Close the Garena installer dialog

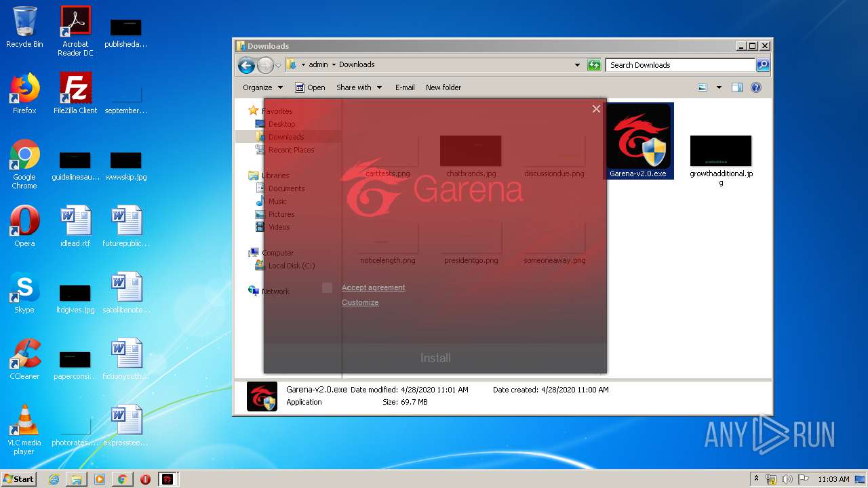click(x=596, y=108)
